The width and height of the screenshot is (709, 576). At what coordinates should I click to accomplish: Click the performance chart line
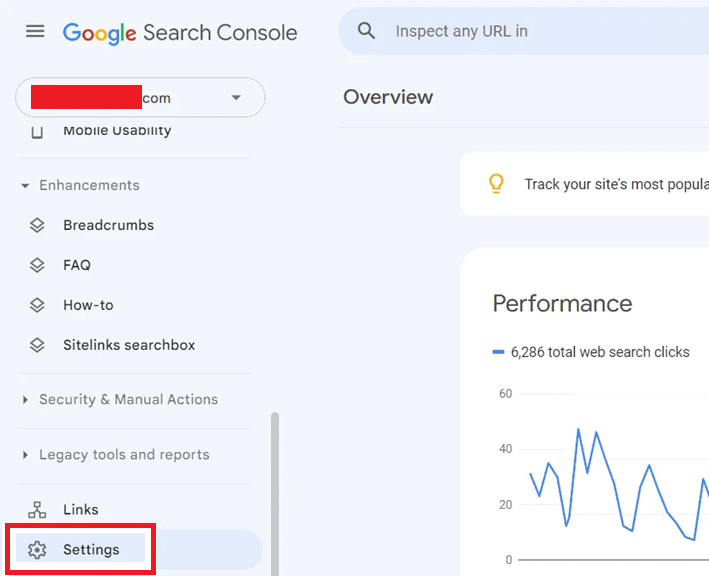619,486
